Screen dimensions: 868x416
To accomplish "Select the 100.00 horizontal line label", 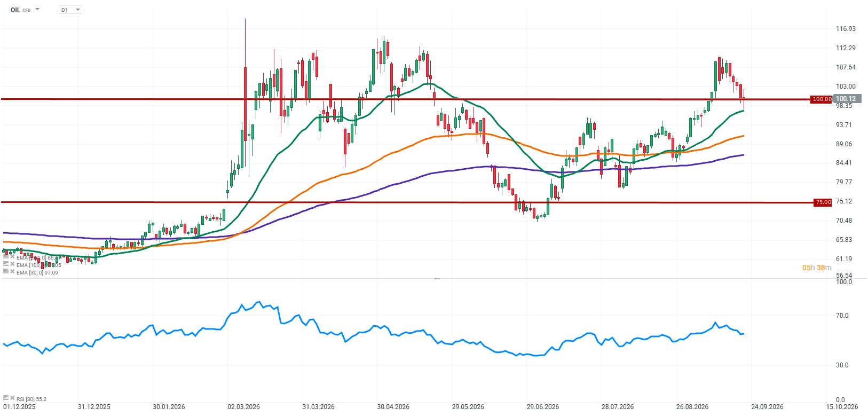I will tap(822, 99).
